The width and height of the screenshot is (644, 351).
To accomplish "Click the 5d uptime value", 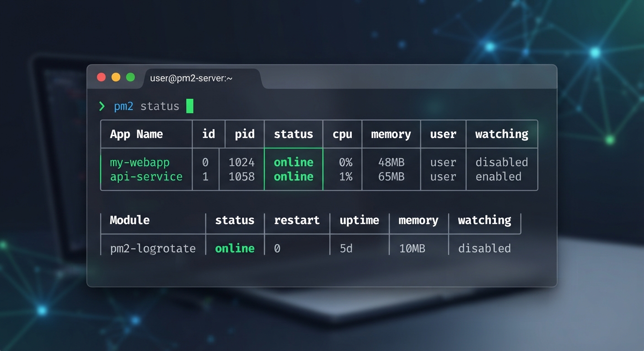I will tap(346, 249).
